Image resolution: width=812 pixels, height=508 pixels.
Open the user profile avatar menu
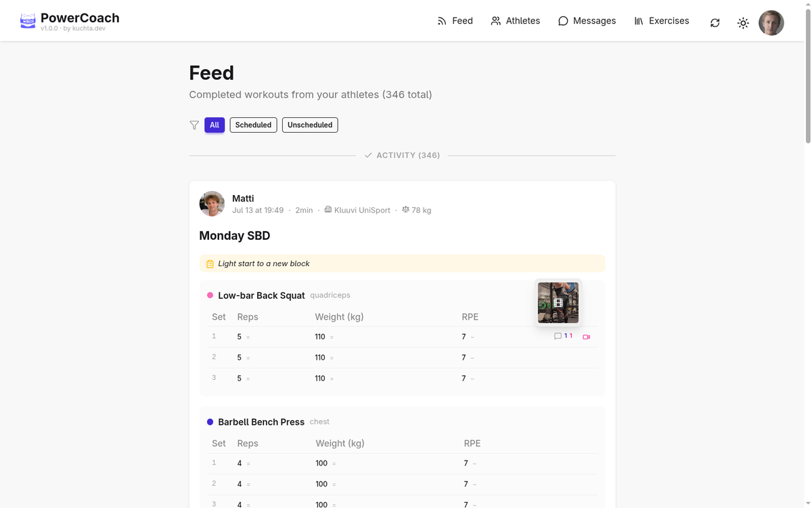[771, 23]
